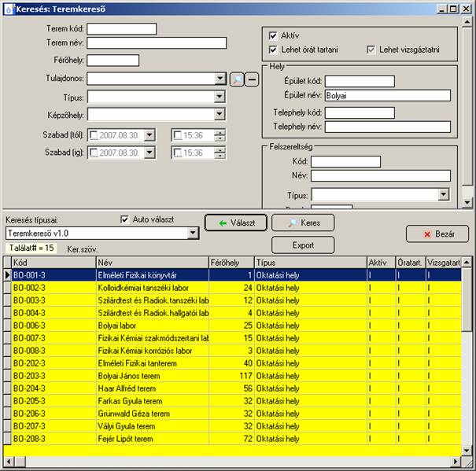Viewport: 476px width, 471px height.
Task: Sort by the Név column header
Action: 153,263
